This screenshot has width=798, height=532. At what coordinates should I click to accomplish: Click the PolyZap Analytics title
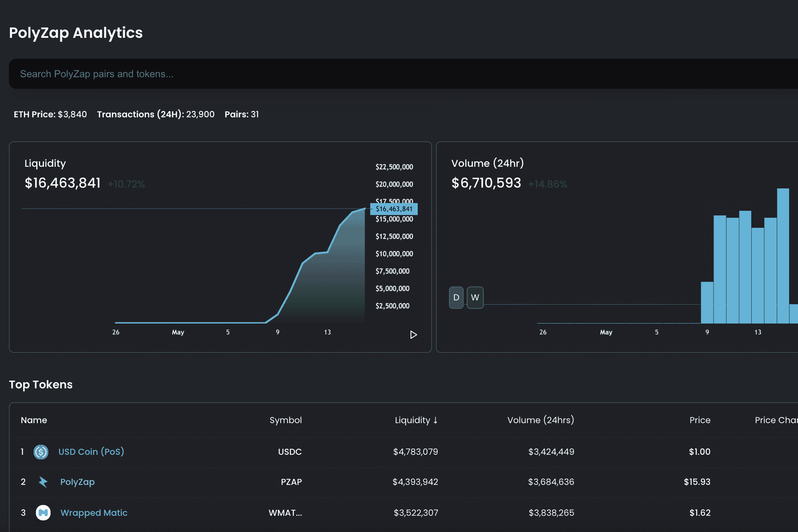coord(76,33)
